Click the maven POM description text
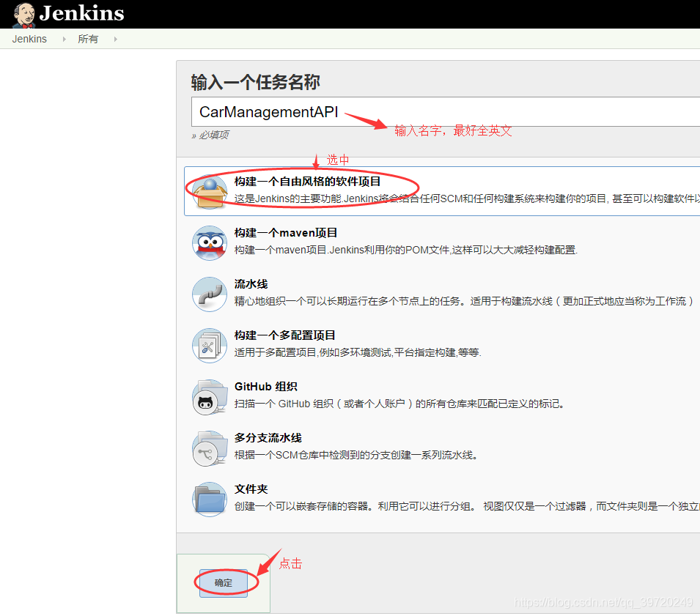Viewport: 700px width, 616px height. [x=406, y=250]
